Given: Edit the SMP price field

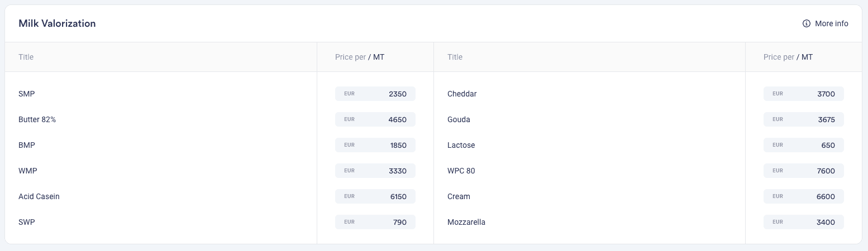Looking at the screenshot, I should (375, 94).
